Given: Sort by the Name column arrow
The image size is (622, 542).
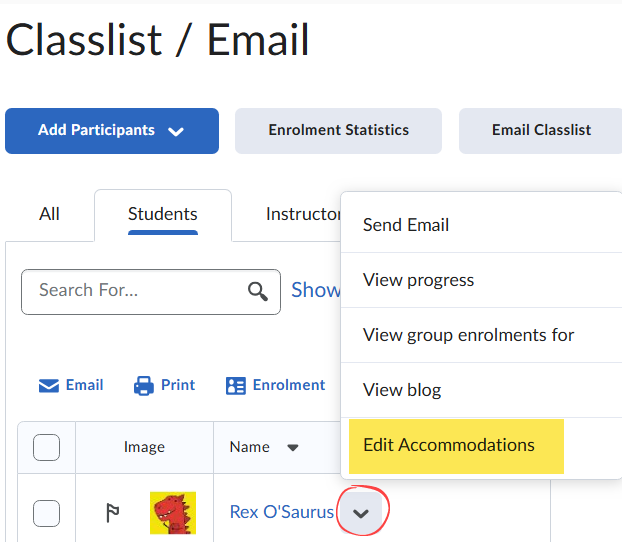Looking at the screenshot, I should click(x=293, y=448).
